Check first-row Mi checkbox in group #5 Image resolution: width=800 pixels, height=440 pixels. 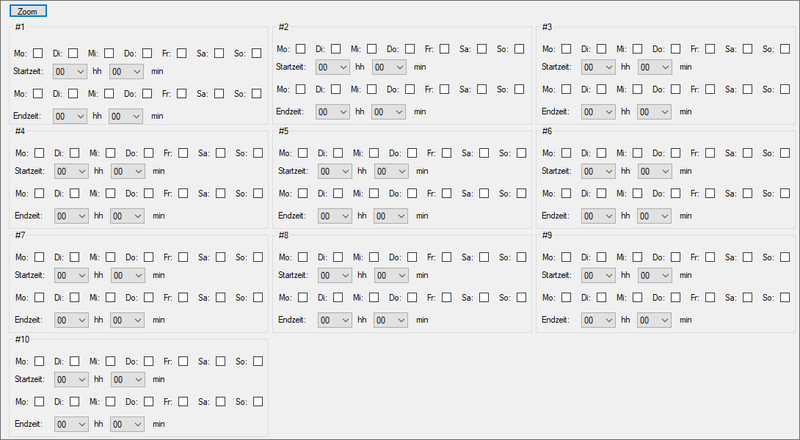(x=373, y=153)
